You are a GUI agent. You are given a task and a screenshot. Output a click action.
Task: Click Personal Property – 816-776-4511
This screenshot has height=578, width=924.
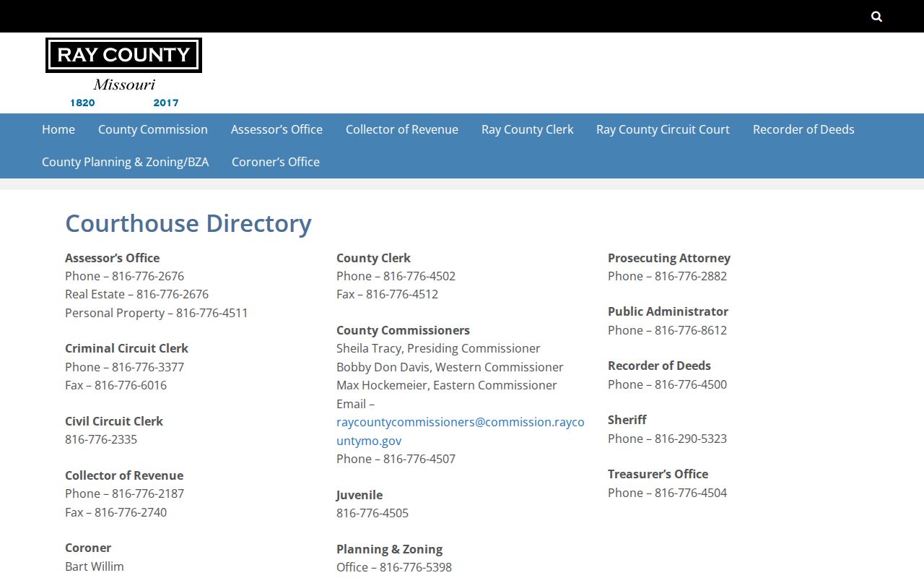[157, 313]
